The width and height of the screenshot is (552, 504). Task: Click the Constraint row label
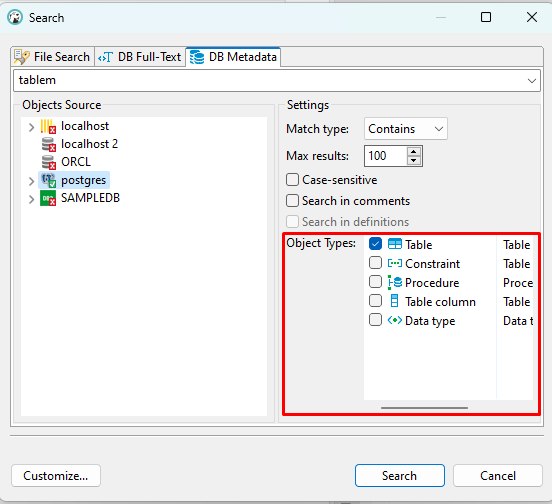432,264
